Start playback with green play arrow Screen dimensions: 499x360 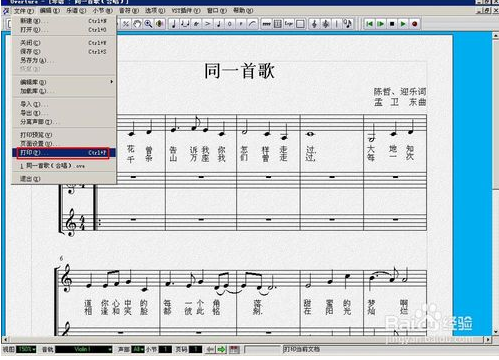click(x=403, y=24)
